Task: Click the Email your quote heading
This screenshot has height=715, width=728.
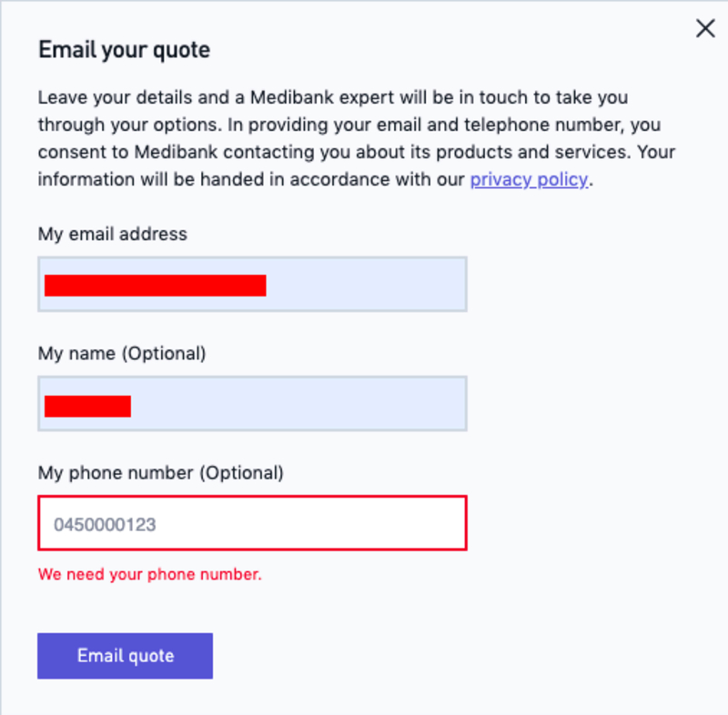Action: pos(124,50)
